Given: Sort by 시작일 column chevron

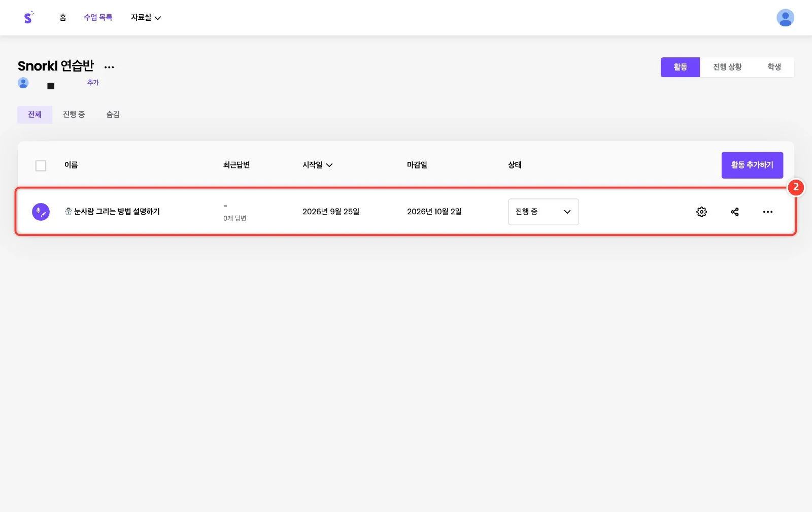Looking at the screenshot, I should [329, 165].
